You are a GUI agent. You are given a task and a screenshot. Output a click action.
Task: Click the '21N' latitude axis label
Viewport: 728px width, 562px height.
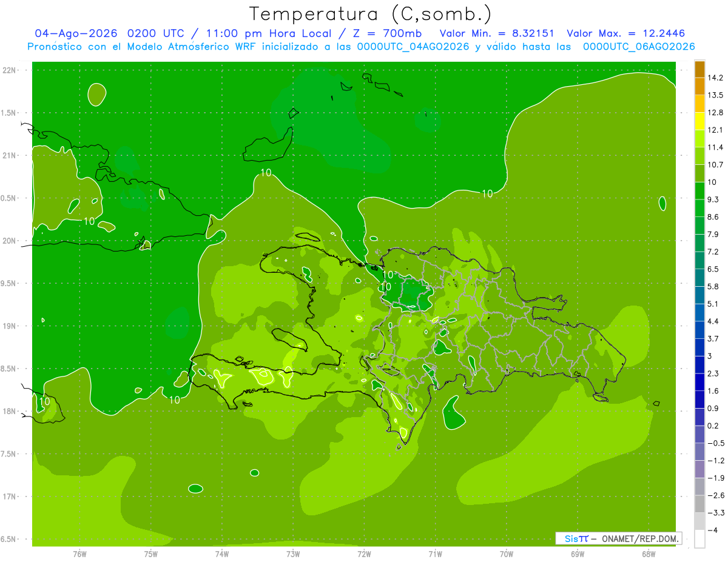pos(10,155)
